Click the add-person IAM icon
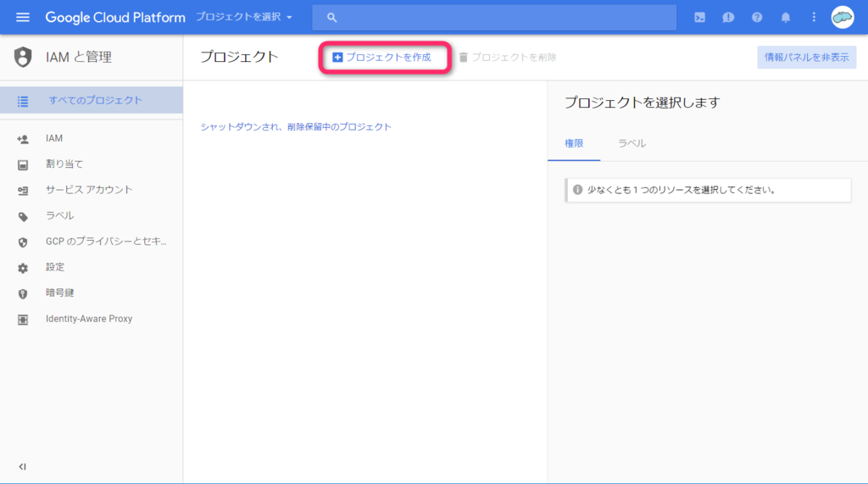This screenshot has width=868, height=484. click(23, 139)
